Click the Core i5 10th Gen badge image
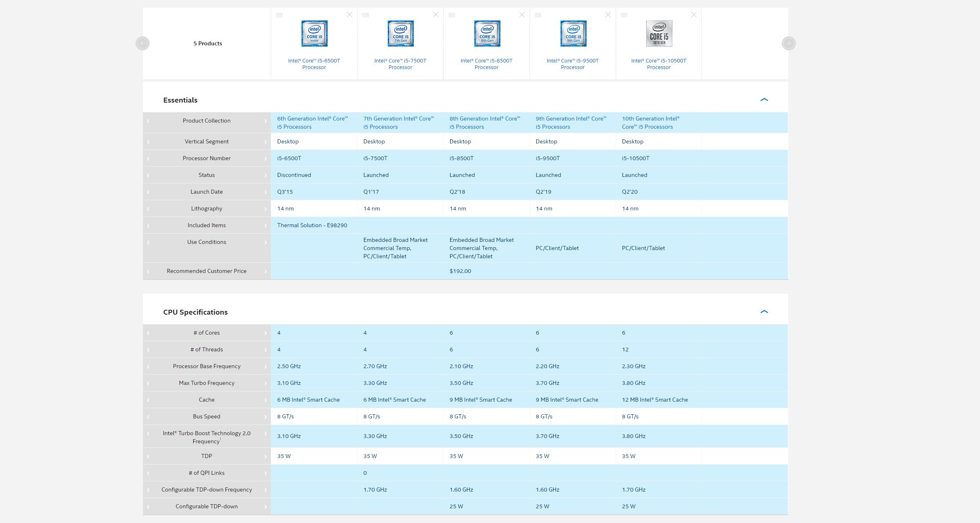980x523 pixels. (x=659, y=34)
